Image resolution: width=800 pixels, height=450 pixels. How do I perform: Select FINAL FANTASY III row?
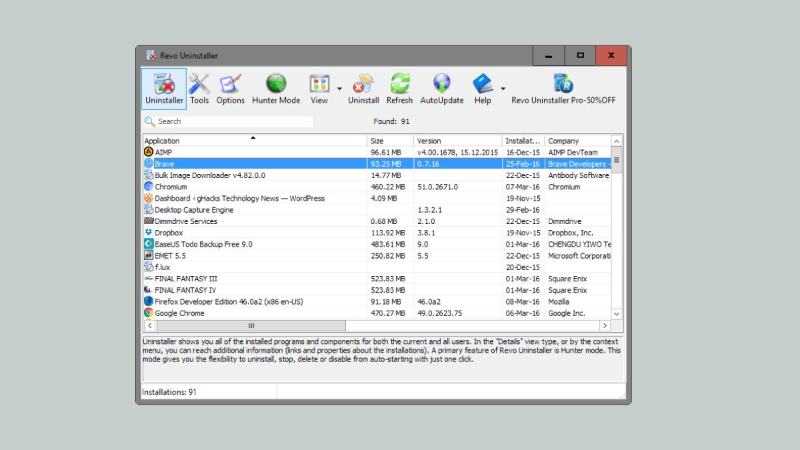(x=377, y=279)
